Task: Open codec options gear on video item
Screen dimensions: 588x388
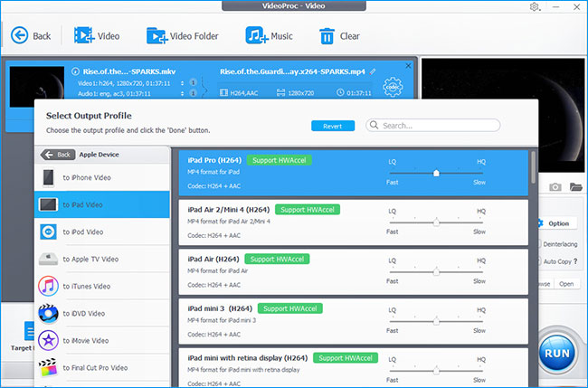Action: (x=393, y=87)
